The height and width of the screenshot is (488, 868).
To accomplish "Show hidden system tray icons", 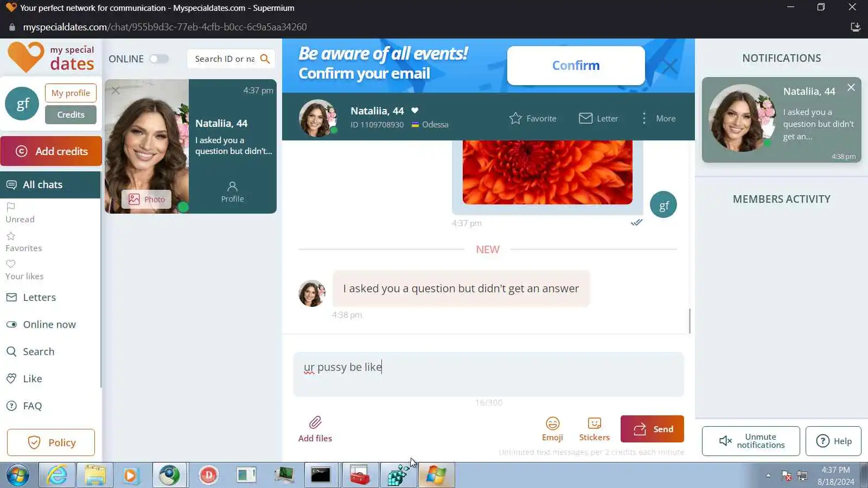I will pos(768,476).
